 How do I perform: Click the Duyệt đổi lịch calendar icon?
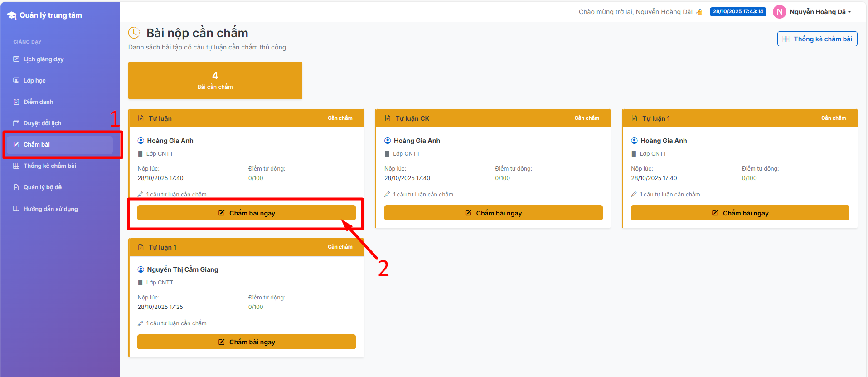point(16,123)
